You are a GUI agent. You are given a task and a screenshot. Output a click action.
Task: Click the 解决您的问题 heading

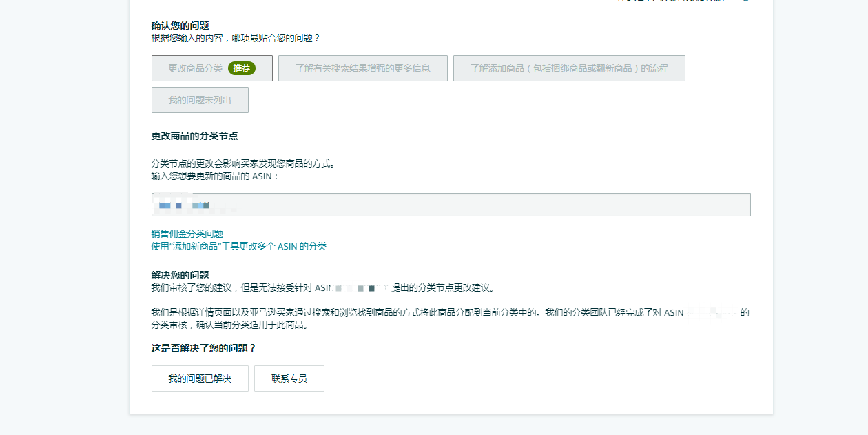[180, 275]
